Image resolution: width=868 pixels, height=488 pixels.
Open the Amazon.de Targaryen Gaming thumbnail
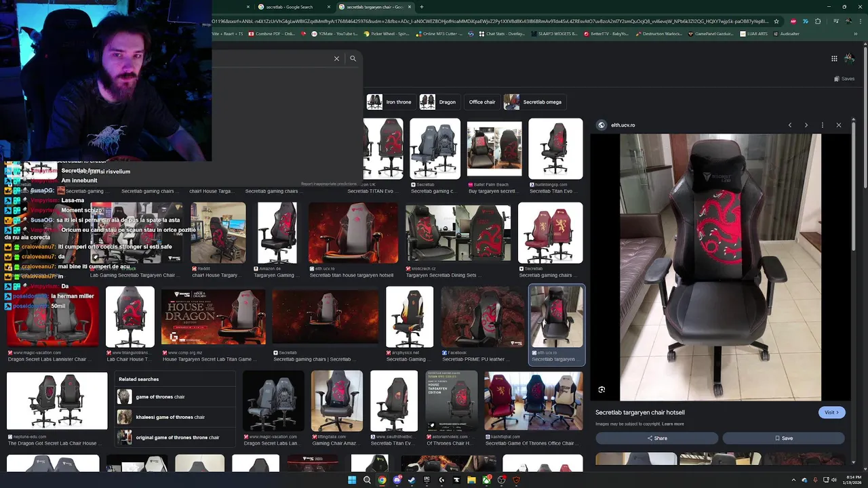[277, 233]
